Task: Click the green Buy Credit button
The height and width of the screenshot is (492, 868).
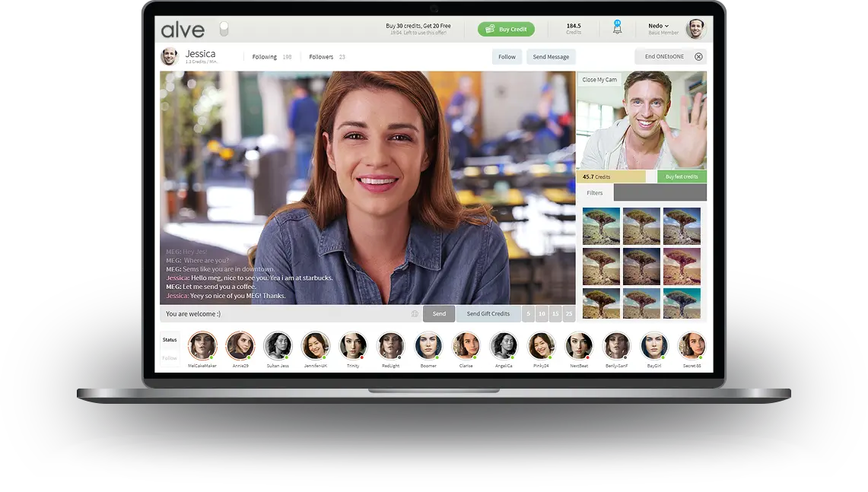Action: click(x=506, y=29)
